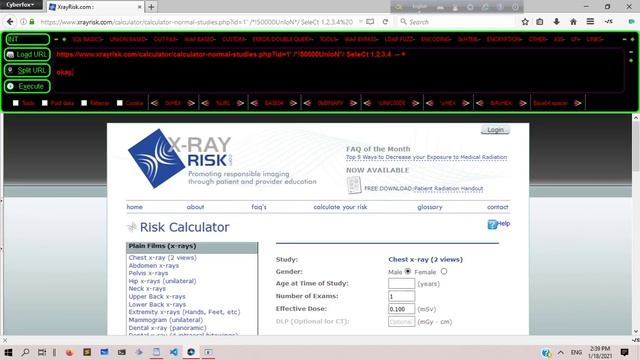Screen dimensions: 640x360
Task: Open the SQL BASICS dropdown menu
Action: (x=88, y=39)
